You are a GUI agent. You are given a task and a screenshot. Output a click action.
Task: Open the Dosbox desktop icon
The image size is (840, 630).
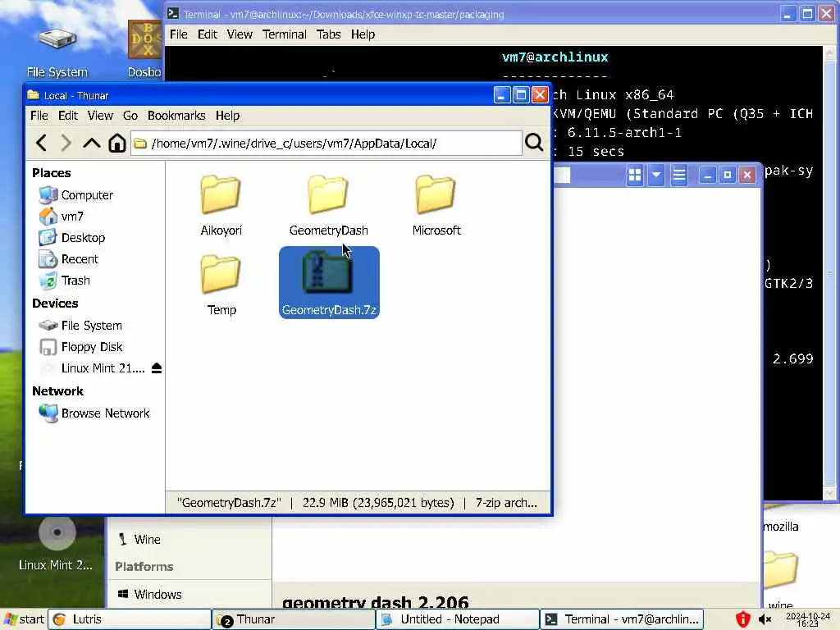pos(144,49)
